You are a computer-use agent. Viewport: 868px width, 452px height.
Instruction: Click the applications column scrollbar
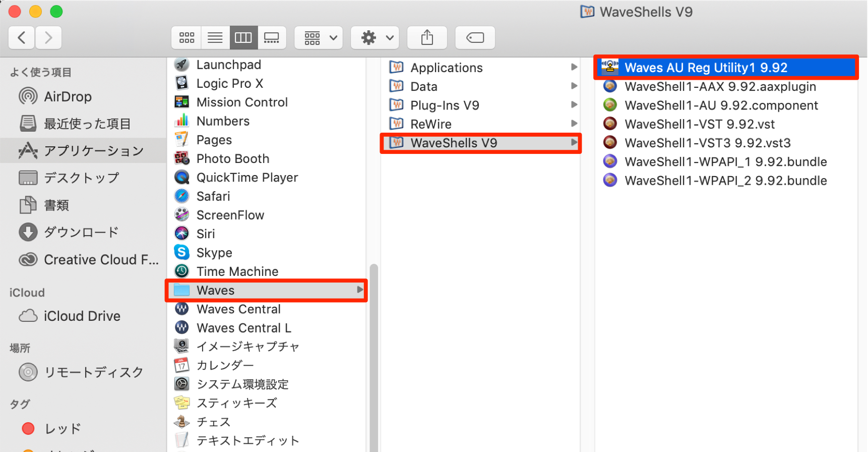[374, 357]
